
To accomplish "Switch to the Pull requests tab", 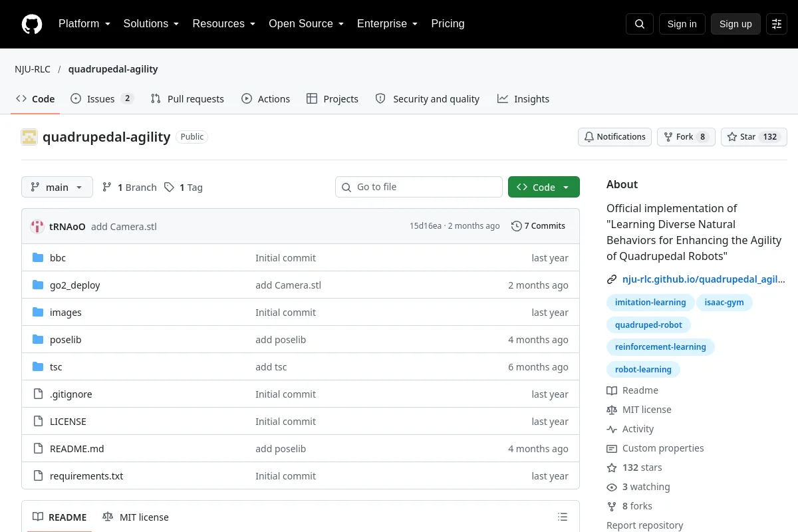I will pyautogui.click(x=188, y=99).
